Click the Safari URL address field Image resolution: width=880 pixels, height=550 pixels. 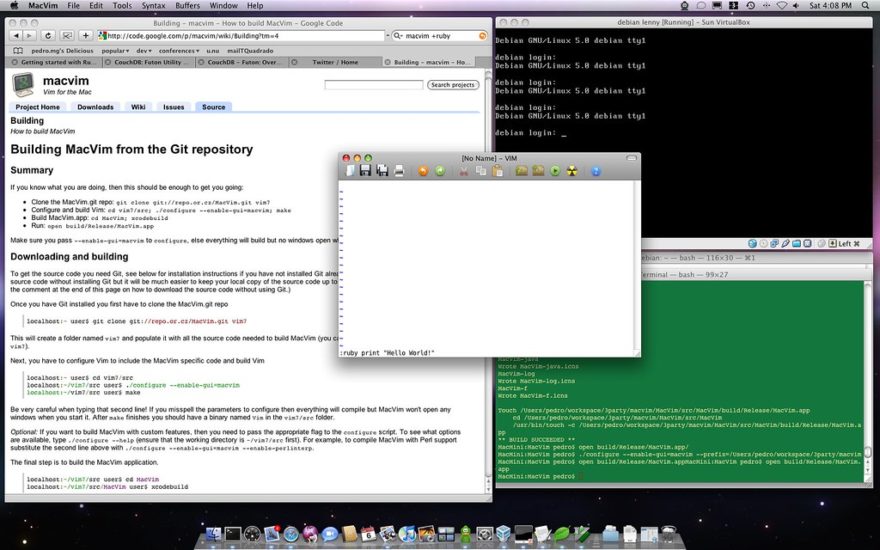point(241,35)
